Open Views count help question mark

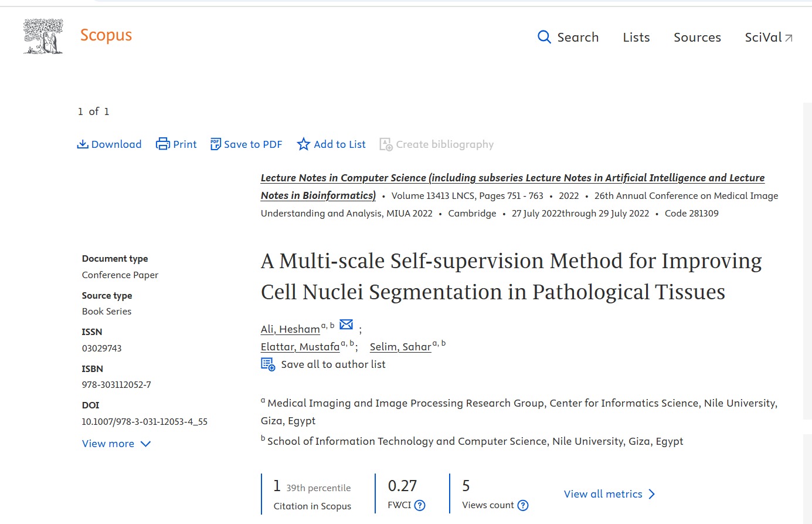coord(523,505)
